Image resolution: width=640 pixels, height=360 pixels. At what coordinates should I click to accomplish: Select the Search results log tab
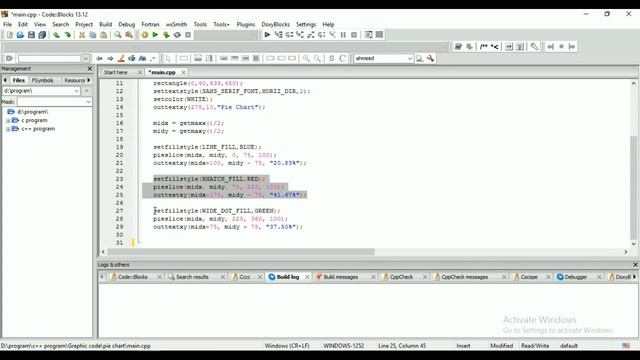[x=192, y=277]
